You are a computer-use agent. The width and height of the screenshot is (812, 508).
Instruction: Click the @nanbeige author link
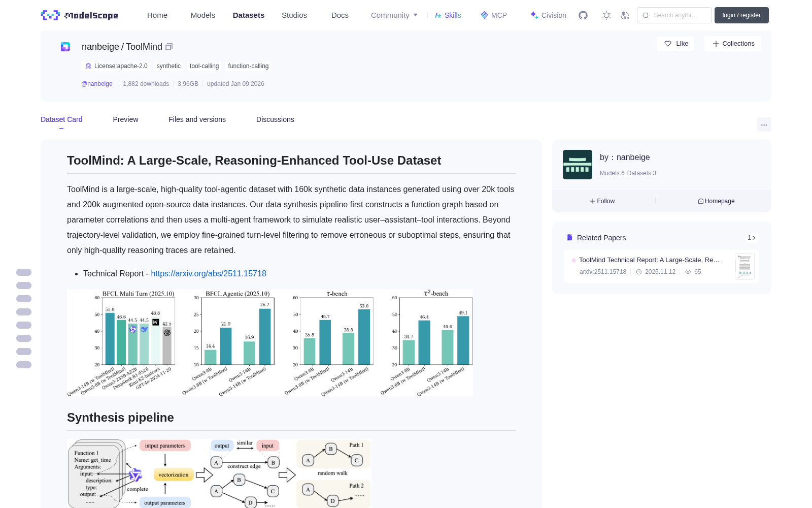(97, 84)
